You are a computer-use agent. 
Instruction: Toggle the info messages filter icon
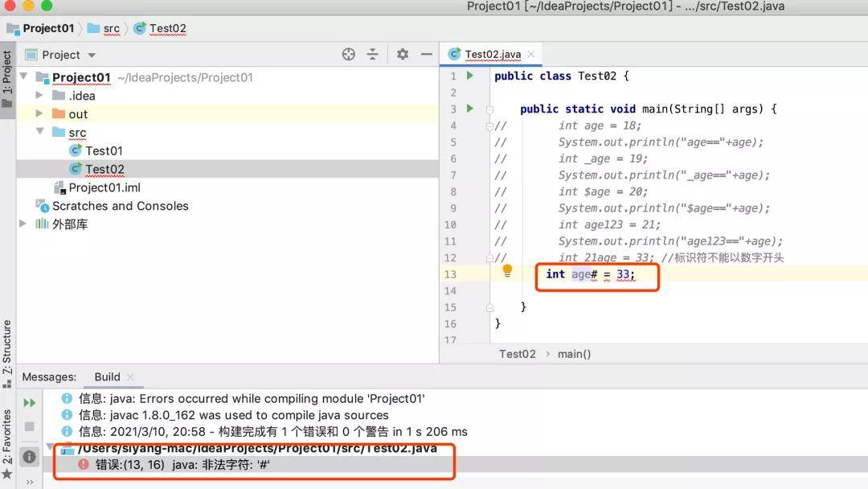[30, 457]
